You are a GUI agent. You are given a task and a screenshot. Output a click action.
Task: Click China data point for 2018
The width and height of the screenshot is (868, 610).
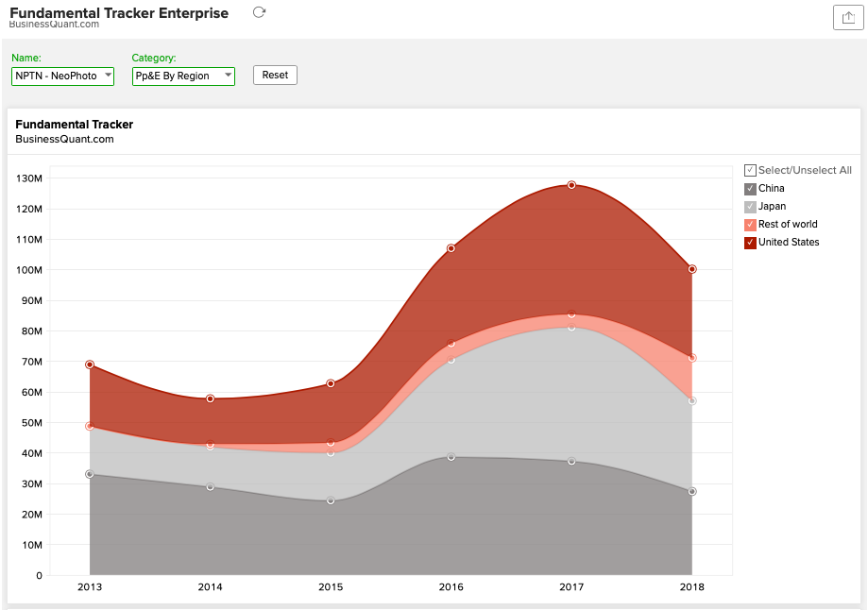click(692, 492)
